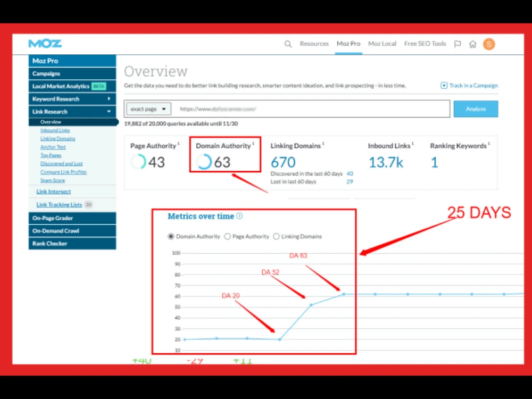Select the Page Authority radio button

[x=227, y=237]
